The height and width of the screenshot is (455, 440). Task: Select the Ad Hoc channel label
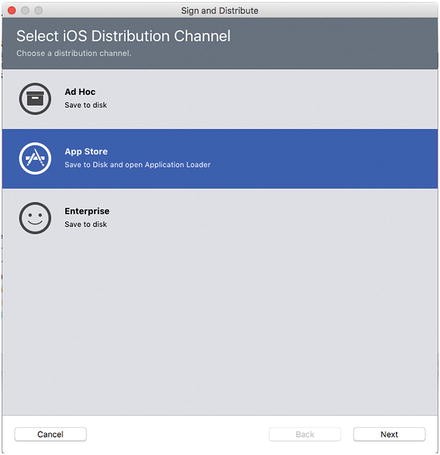point(80,92)
